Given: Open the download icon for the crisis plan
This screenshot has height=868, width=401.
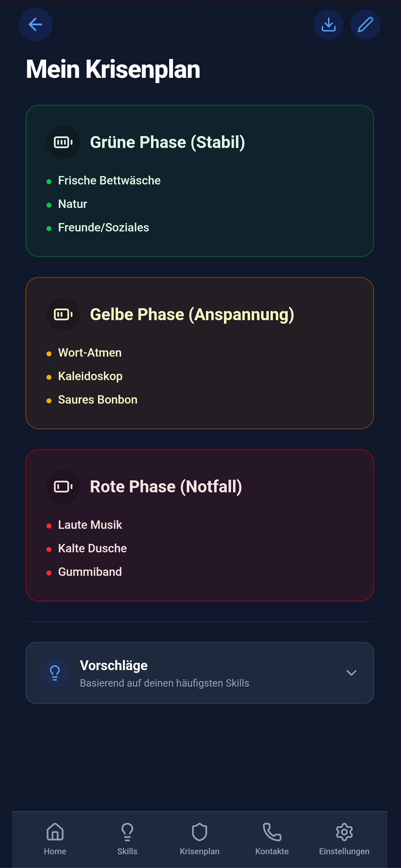Looking at the screenshot, I should (x=329, y=24).
